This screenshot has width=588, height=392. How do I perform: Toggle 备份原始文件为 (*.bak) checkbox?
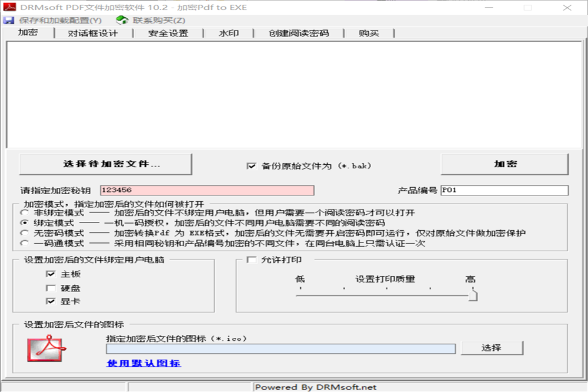click(x=252, y=166)
